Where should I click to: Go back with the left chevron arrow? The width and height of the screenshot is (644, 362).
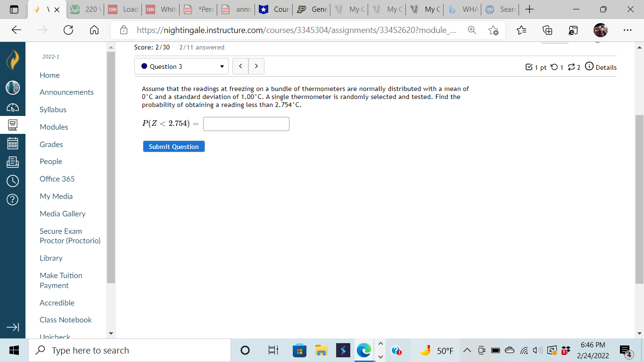(240, 66)
